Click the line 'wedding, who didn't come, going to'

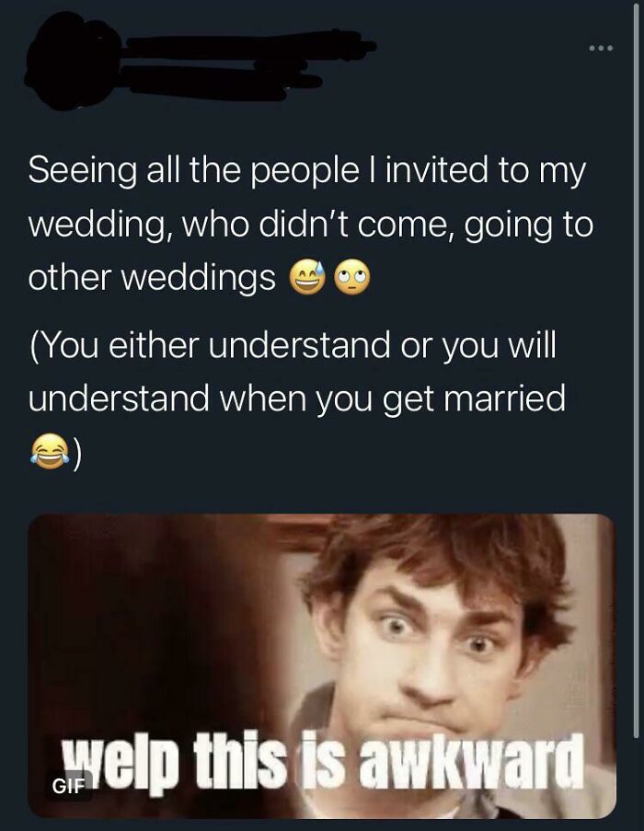click(311, 225)
